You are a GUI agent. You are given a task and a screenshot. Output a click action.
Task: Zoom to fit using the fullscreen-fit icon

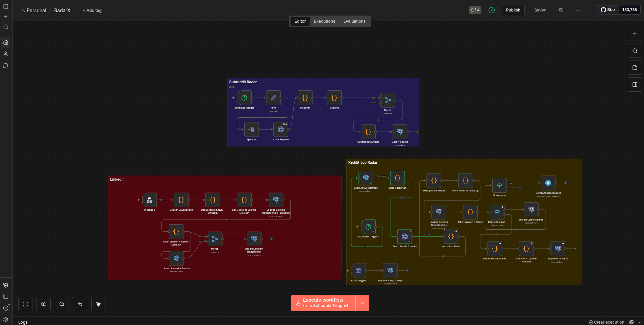click(25, 304)
